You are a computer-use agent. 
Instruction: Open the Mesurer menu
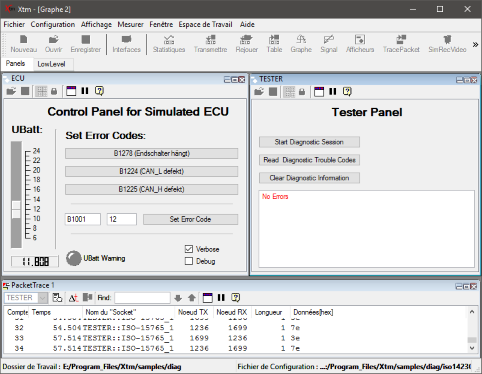[x=130, y=24]
